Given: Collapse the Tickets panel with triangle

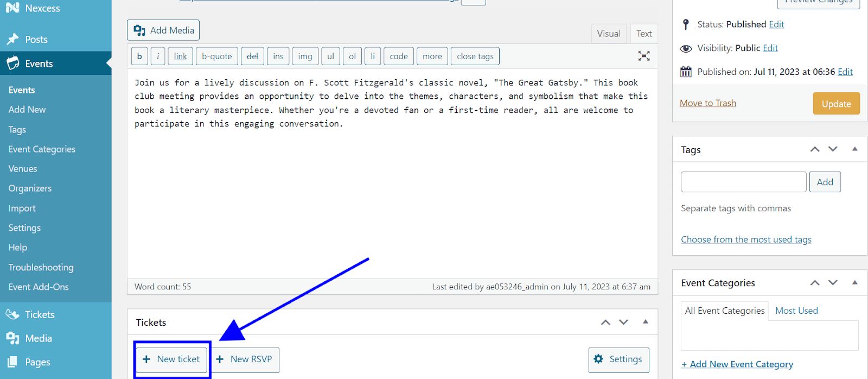Looking at the screenshot, I should [x=645, y=322].
